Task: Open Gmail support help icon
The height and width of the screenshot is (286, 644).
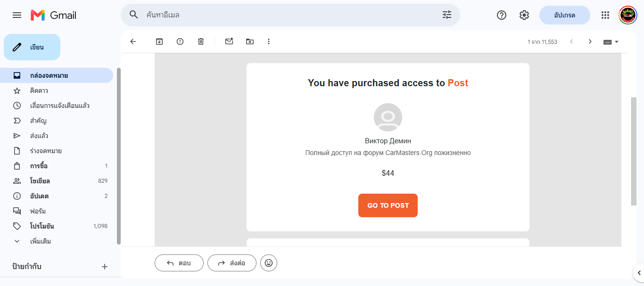Action: click(502, 15)
